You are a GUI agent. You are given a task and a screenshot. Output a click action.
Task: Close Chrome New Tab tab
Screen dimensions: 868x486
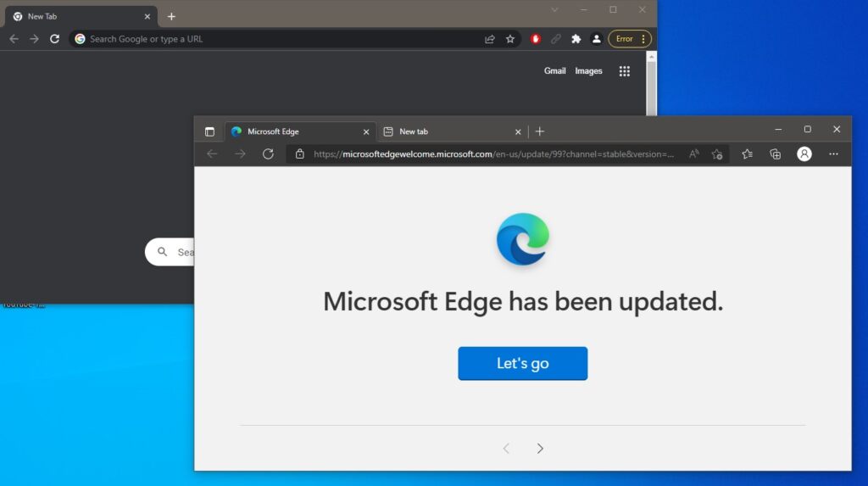(x=147, y=17)
